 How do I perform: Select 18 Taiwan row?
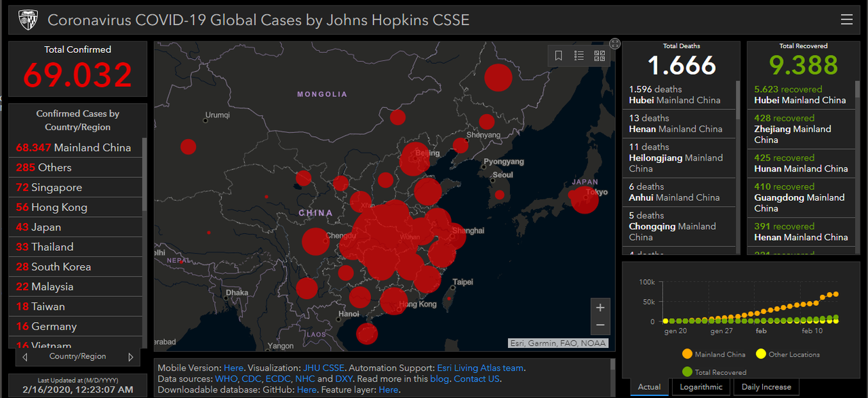[x=75, y=306]
